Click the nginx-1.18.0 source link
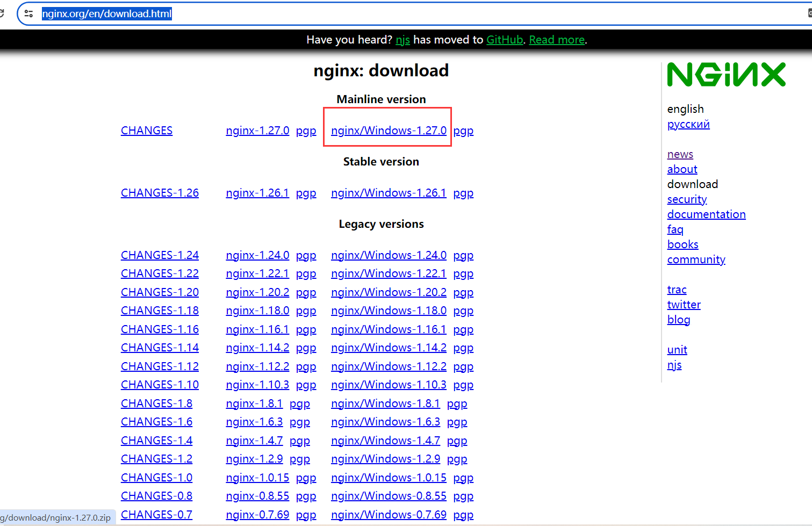 [x=257, y=311]
